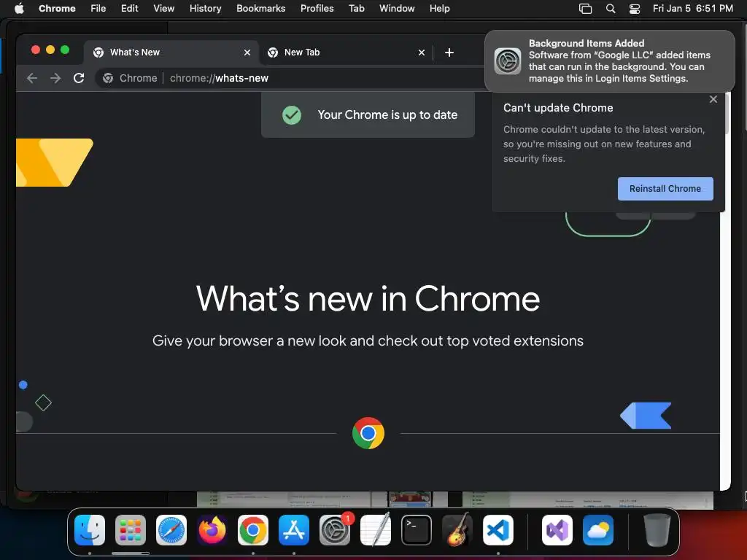This screenshot has height=560, width=747.
Task: Open App Store from the Dock
Action: [x=294, y=530]
